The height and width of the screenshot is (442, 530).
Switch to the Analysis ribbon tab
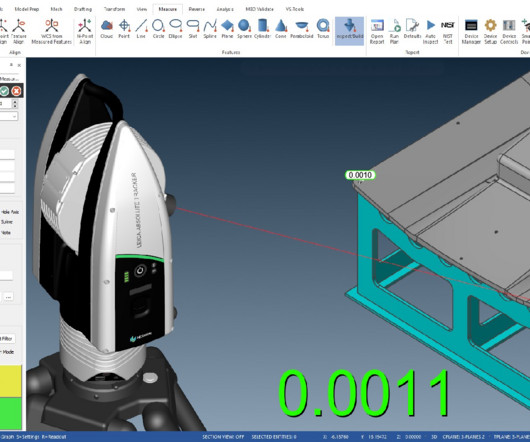point(225,9)
